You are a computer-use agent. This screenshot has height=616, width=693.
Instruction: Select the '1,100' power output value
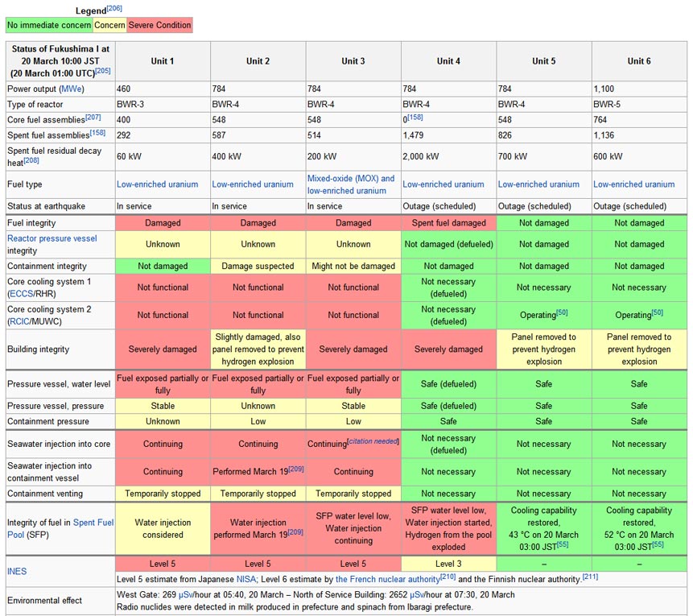[604, 89]
